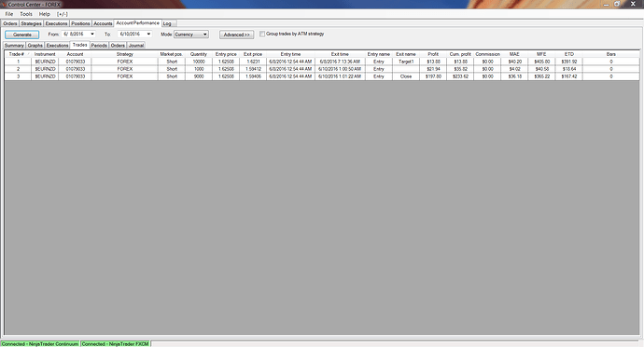644x347 pixels.
Task: Sort by the Profit column header
Action: point(433,54)
